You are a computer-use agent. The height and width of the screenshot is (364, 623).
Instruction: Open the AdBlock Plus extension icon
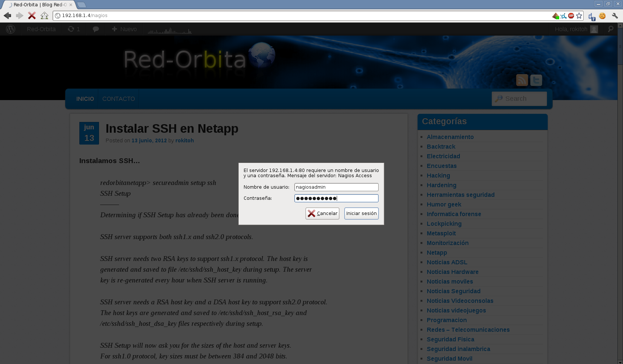pyautogui.click(x=571, y=16)
